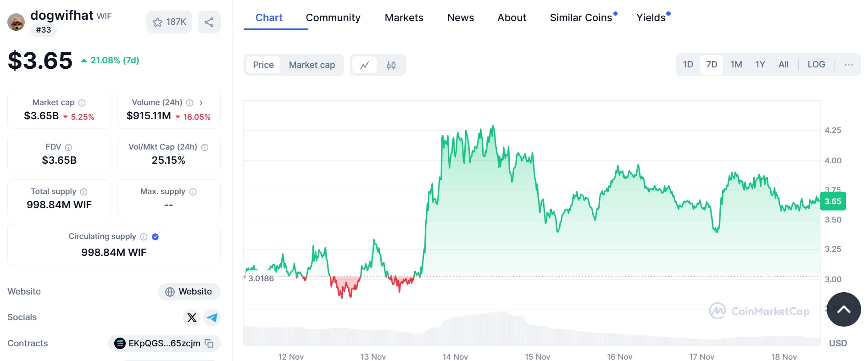Click the 3.65 current price marker
The width and height of the screenshot is (868, 361).
[833, 201]
